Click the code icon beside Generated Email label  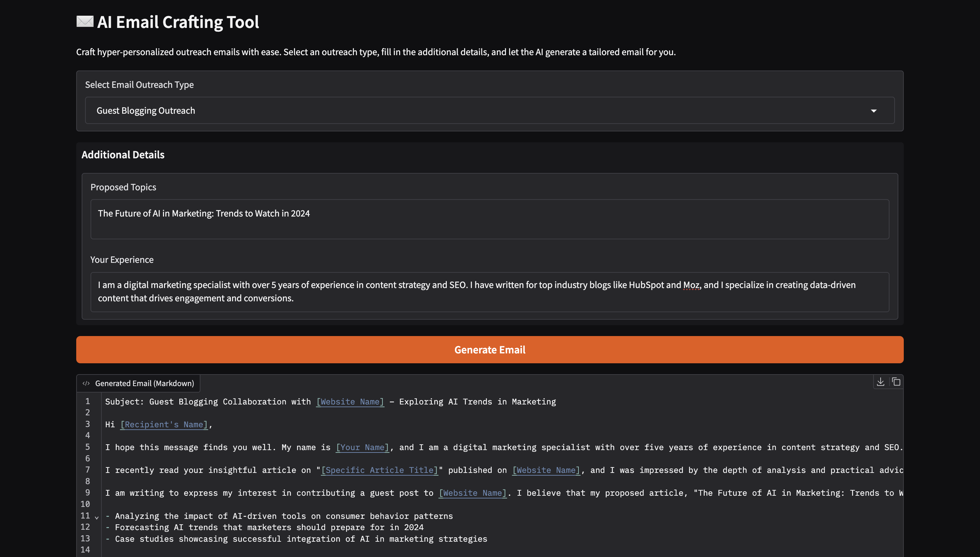(x=86, y=383)
